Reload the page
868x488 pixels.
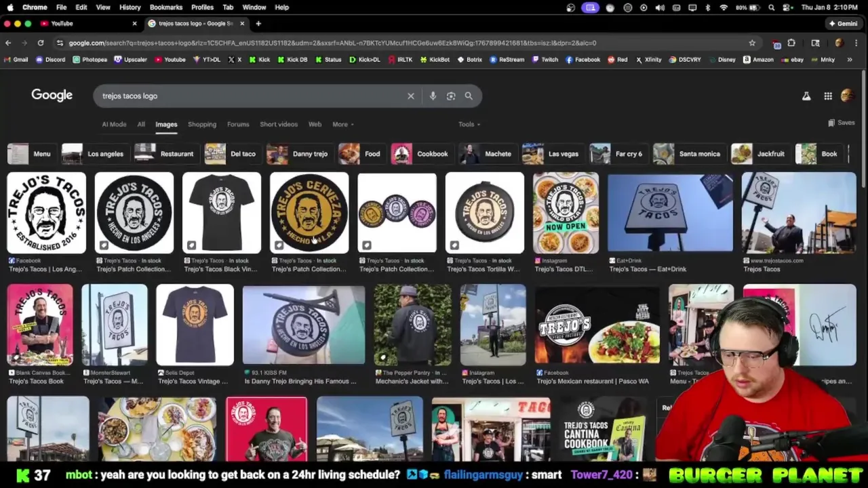pos(41,43)
